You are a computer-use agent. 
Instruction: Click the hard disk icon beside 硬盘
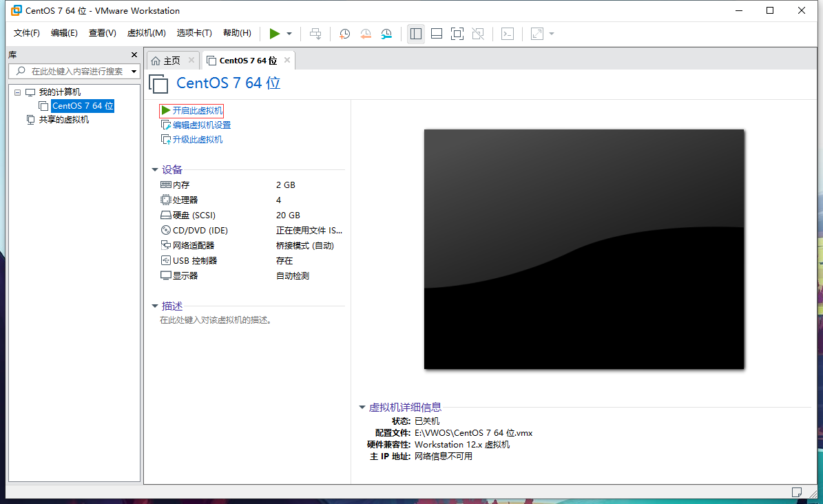166,215
